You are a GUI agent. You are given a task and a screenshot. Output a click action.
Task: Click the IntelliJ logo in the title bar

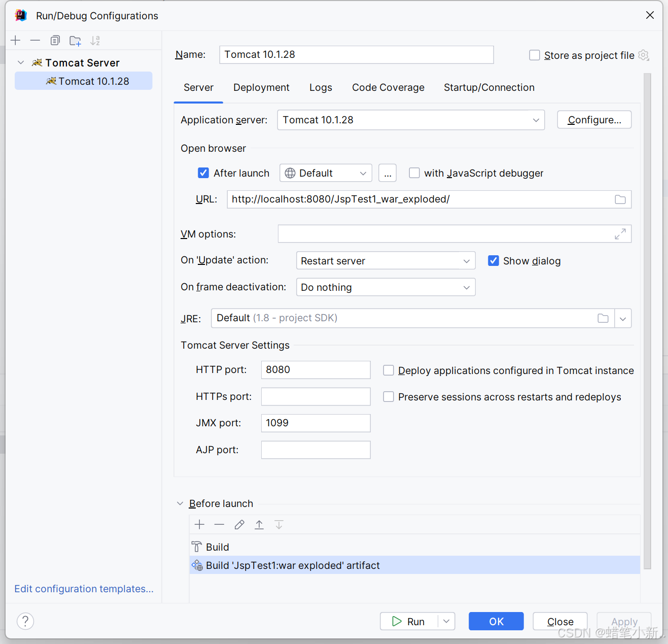tap(21, 15)
